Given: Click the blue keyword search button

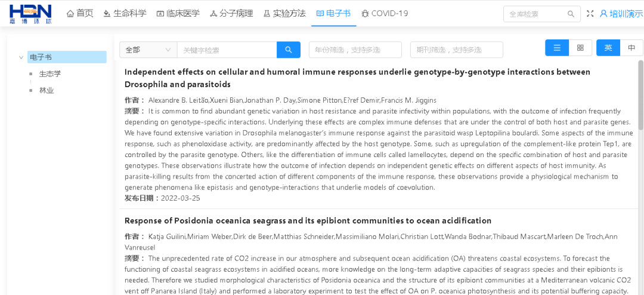Looking at the screenshot, I should coord(289,50).
